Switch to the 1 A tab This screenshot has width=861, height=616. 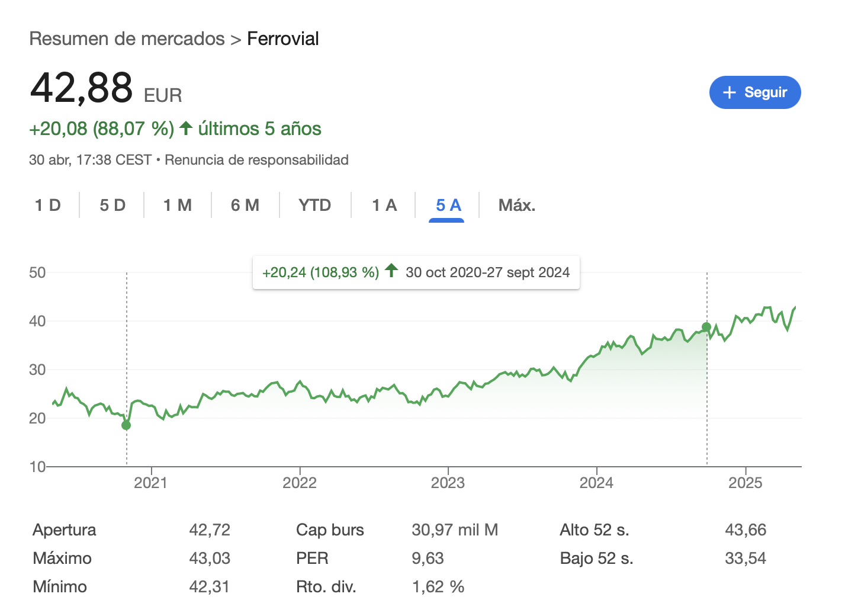pyautogui.click(x=384, y=205)
